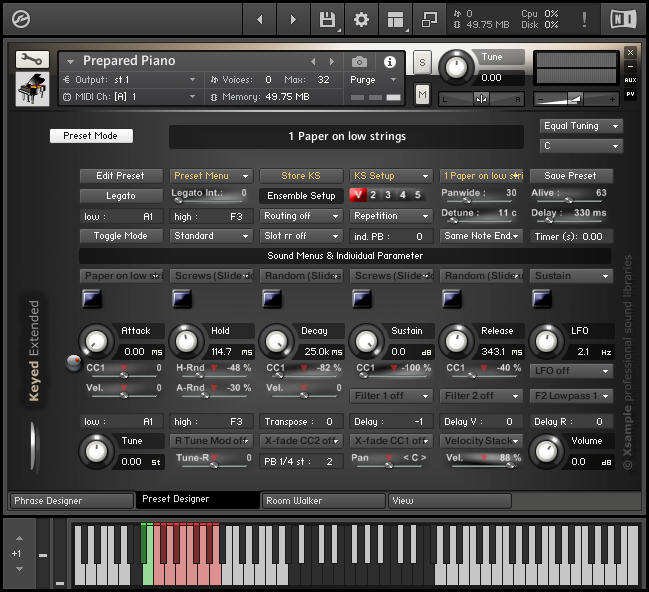Screen dimensions: 649x592
Task: Click the floppy disk save icon
Action: click(x=327, y=19)
